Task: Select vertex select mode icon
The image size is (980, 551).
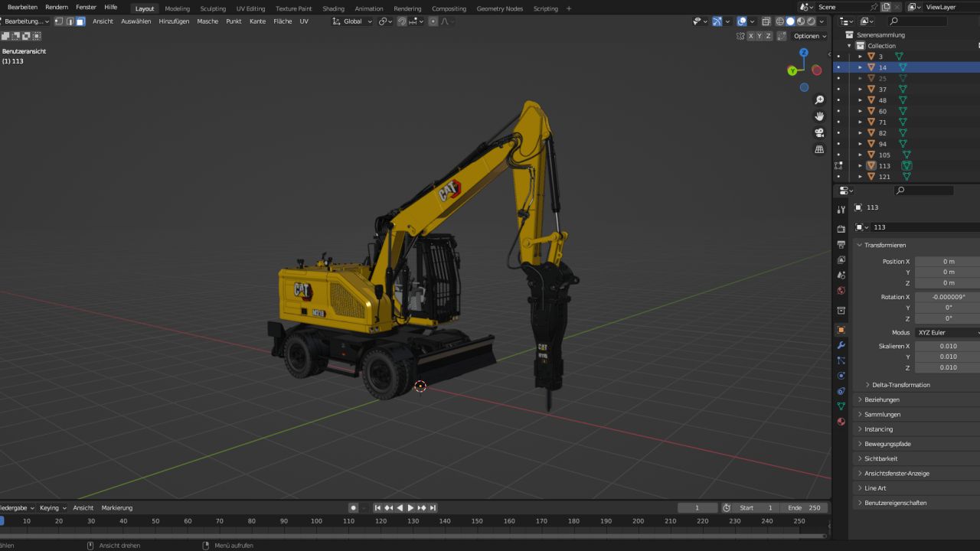Action: tap(59, 21)
